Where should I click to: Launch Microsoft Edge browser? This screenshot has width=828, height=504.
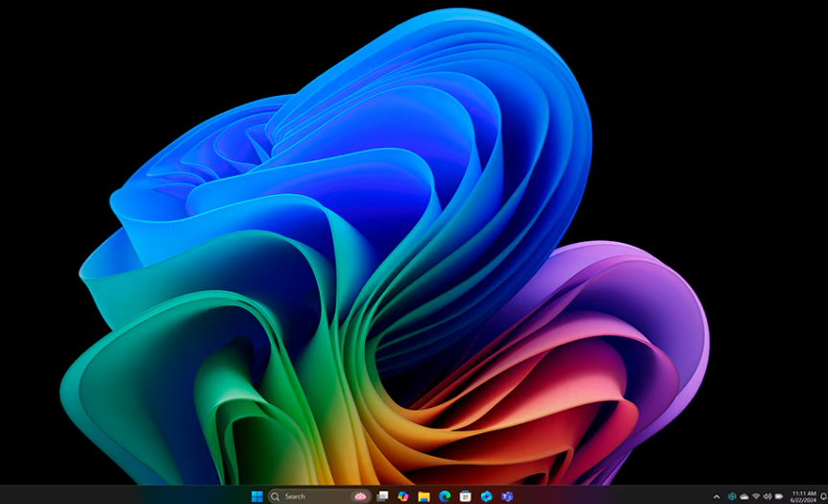pyautogui.click(x=445, y=496)
